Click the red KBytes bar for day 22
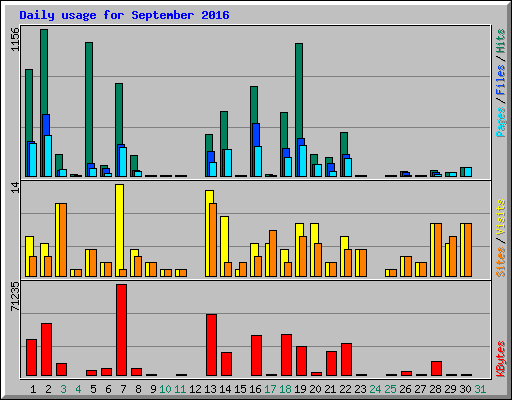Viewport: 512px width, 400px height. [x=346, y=360]
